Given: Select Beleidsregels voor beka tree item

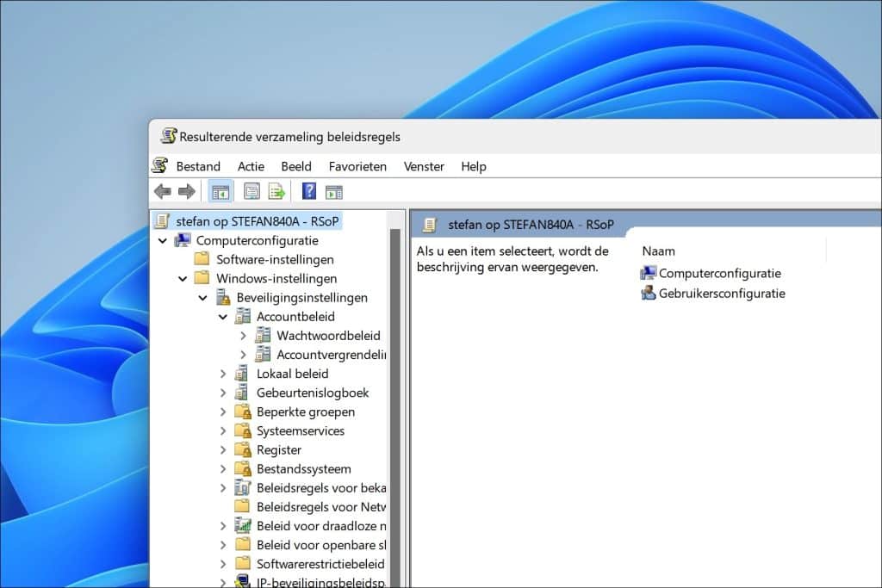Looking at the screenshot, I should tap(321, 488).
